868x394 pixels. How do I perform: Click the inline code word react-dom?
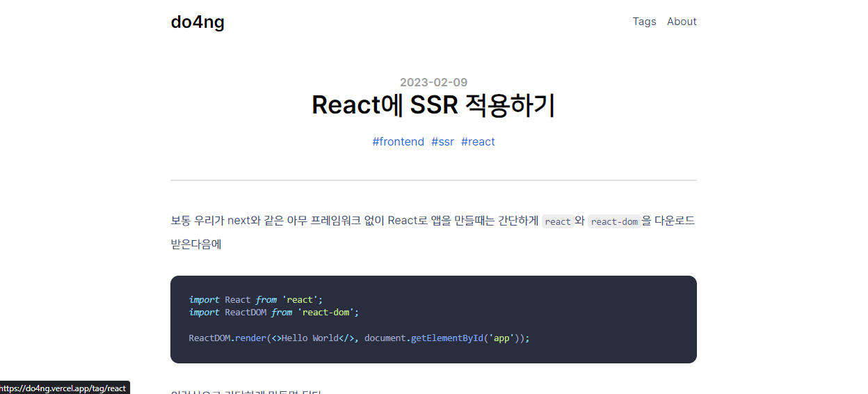(x=614, y=221)
